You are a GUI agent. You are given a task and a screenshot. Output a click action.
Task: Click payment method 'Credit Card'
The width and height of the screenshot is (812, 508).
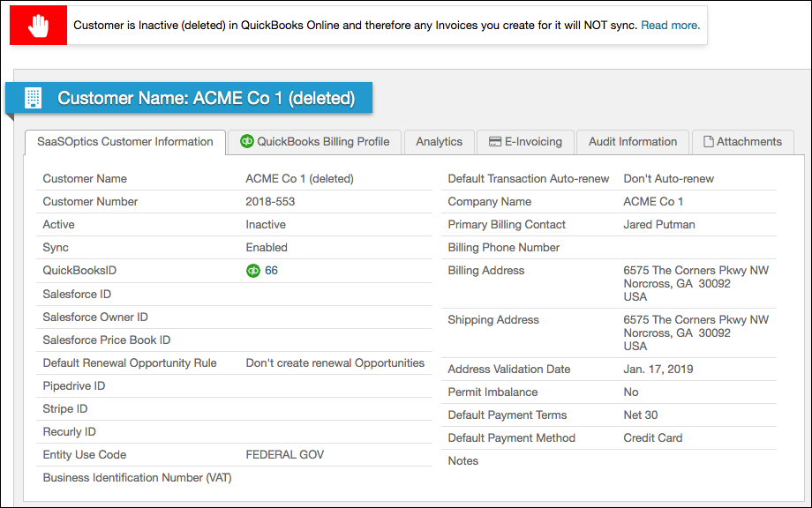(653, 438)
